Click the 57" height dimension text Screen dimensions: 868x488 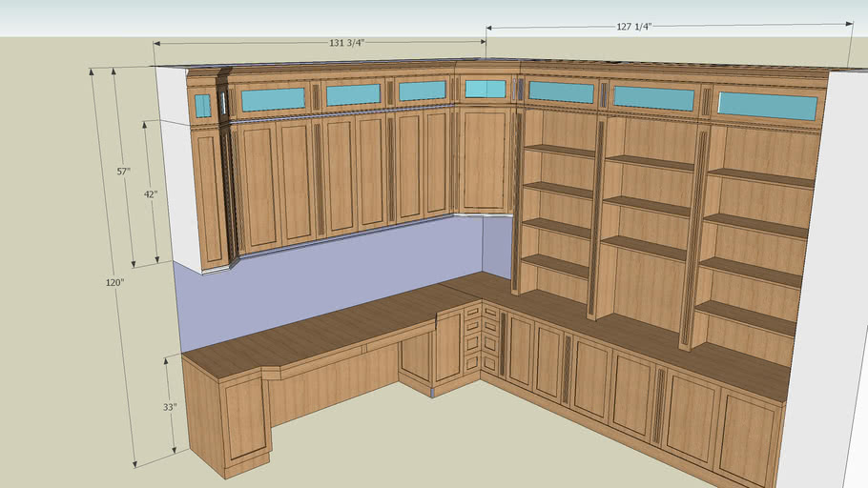[123, 172]
